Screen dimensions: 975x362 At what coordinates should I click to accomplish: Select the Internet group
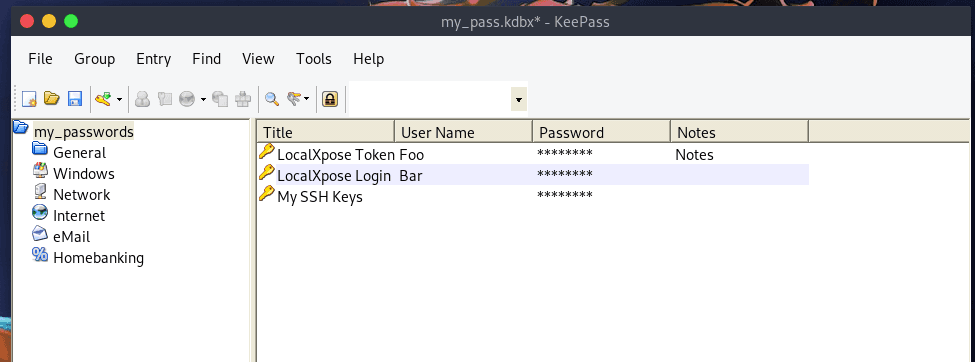point(79,216)
